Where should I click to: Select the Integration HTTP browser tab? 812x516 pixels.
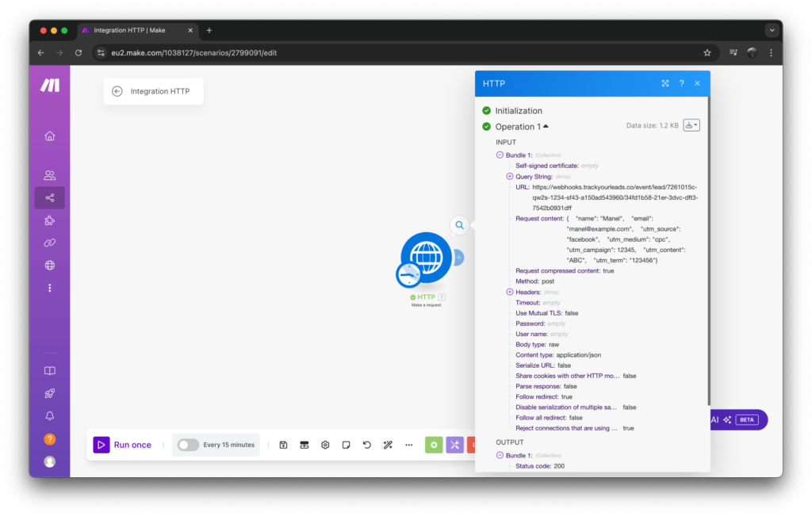click(138, 31)
